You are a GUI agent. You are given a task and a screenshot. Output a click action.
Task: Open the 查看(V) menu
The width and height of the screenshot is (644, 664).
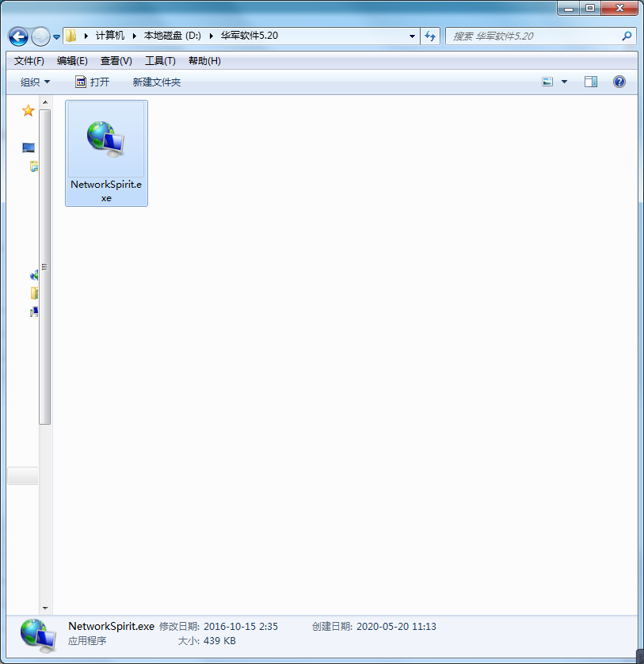(x=116, y=61)
